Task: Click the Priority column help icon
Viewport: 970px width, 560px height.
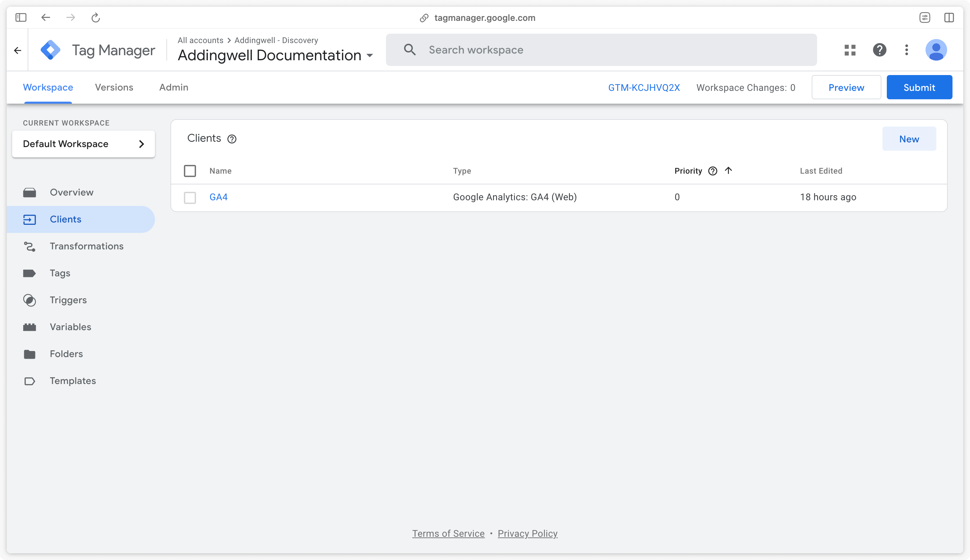Action: [x=712, y=171]
